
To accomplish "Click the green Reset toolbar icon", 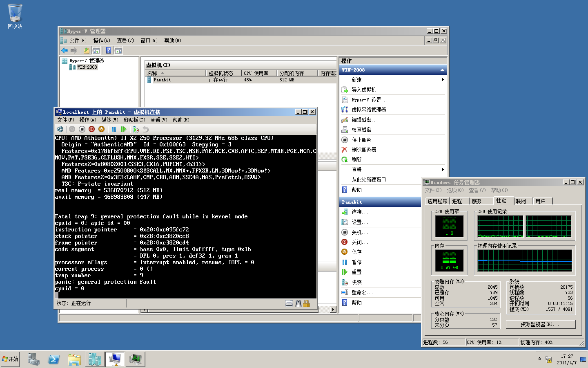I will [124, 129].
